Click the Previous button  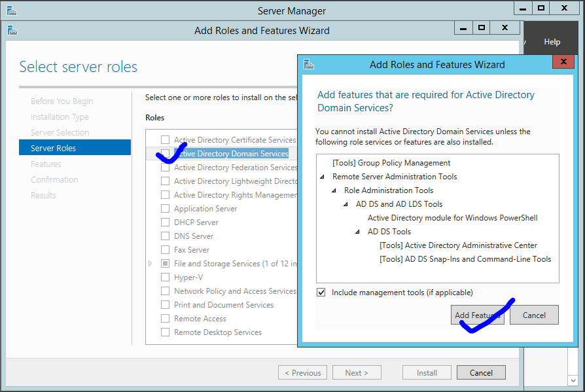(302, 372)
